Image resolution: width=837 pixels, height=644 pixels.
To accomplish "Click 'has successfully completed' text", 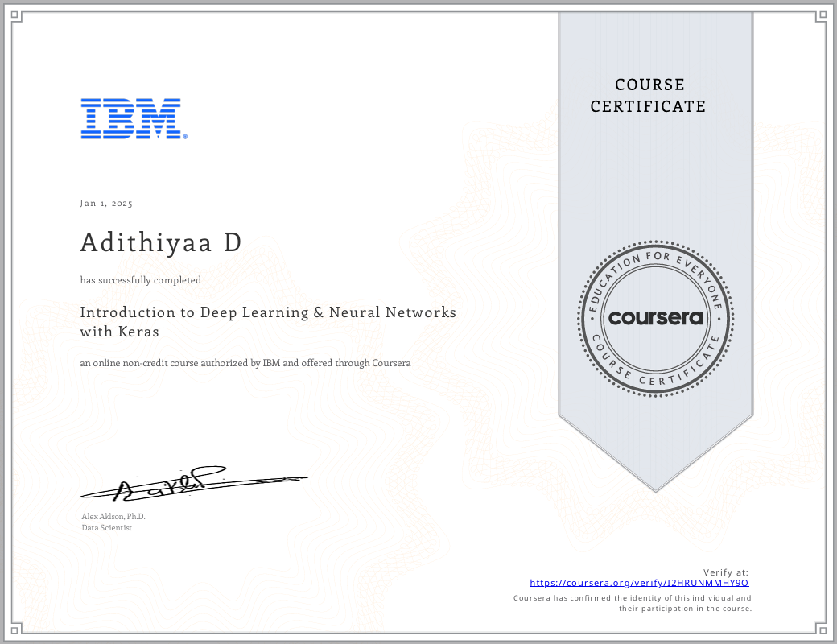I will tap(140, 280).
